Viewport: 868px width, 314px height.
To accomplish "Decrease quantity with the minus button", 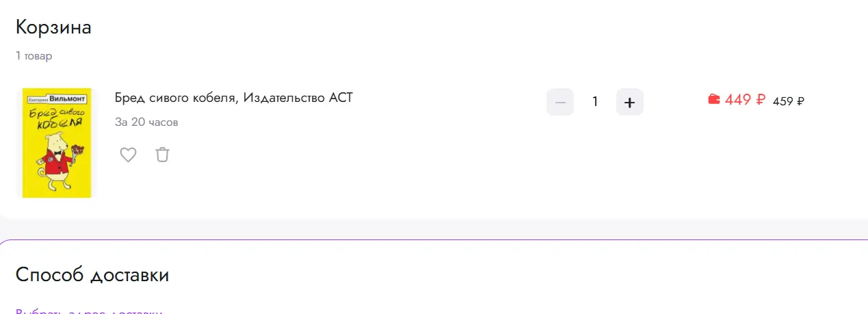I will [560, 103].
